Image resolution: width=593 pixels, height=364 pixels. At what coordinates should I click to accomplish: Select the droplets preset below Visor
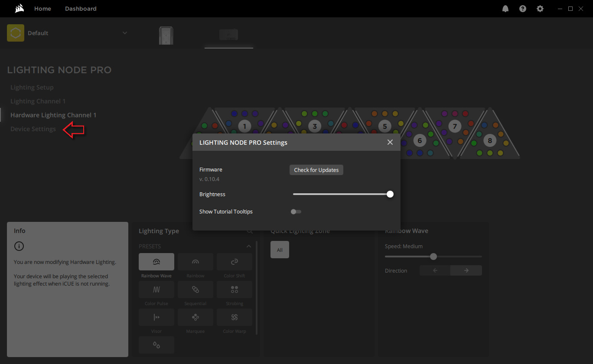[x=156, y=345]
